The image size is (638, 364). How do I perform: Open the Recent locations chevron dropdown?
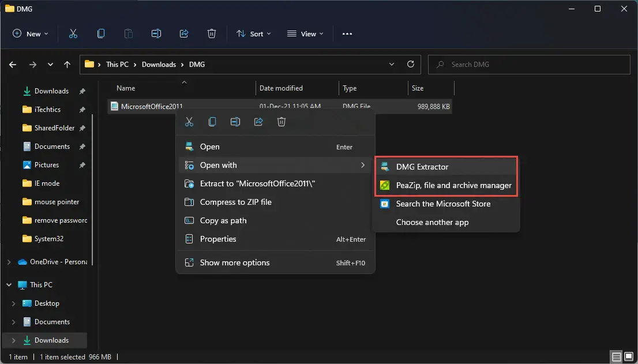point(50,64)
